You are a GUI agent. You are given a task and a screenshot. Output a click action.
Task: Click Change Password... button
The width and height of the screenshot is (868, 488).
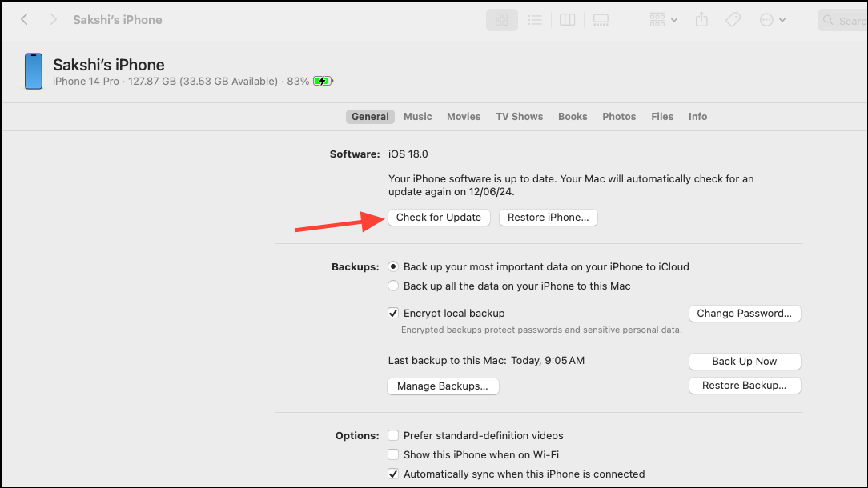745,313
